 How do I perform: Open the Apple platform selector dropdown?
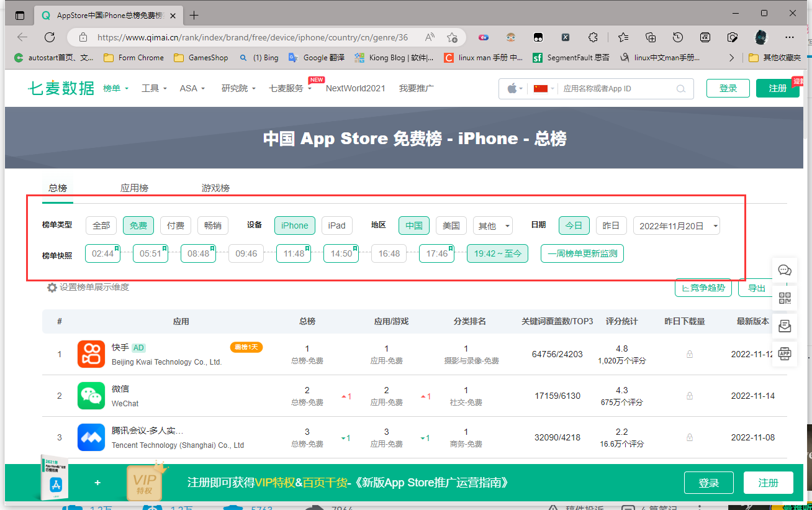coord(515,88)
